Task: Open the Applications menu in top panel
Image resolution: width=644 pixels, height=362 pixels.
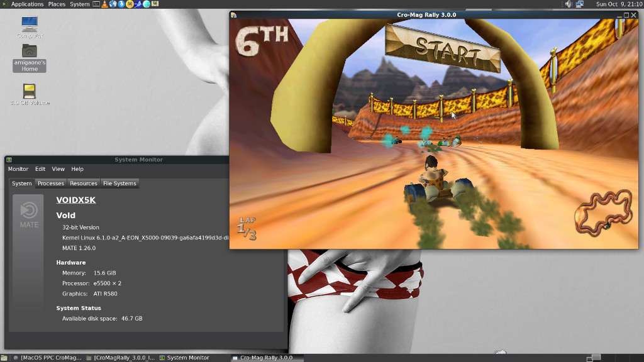Action: point(27,4)
